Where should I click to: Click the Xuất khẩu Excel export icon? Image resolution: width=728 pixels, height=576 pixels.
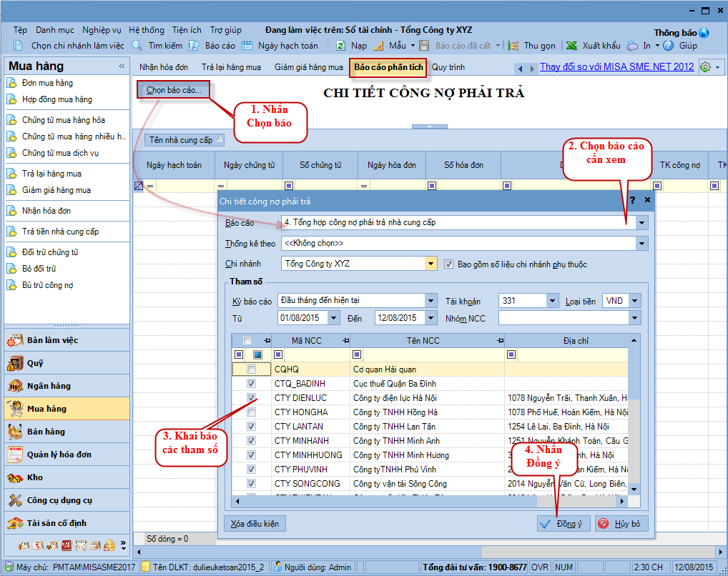coord(572,46)
